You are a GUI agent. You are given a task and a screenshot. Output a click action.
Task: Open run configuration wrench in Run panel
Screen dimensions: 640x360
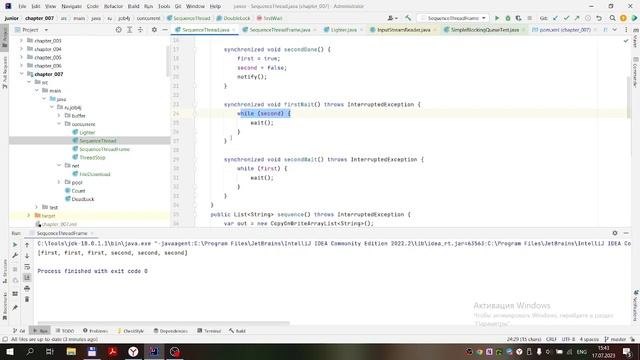(x=15, y=256)
